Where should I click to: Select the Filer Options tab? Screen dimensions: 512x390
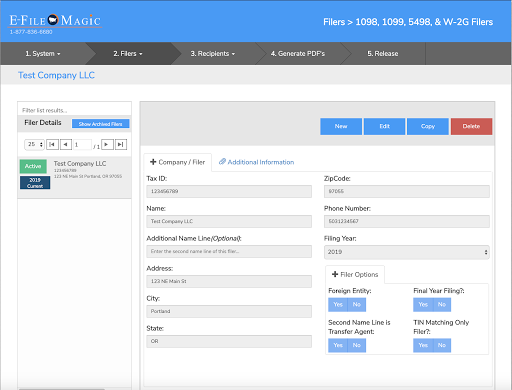point(355,274)
